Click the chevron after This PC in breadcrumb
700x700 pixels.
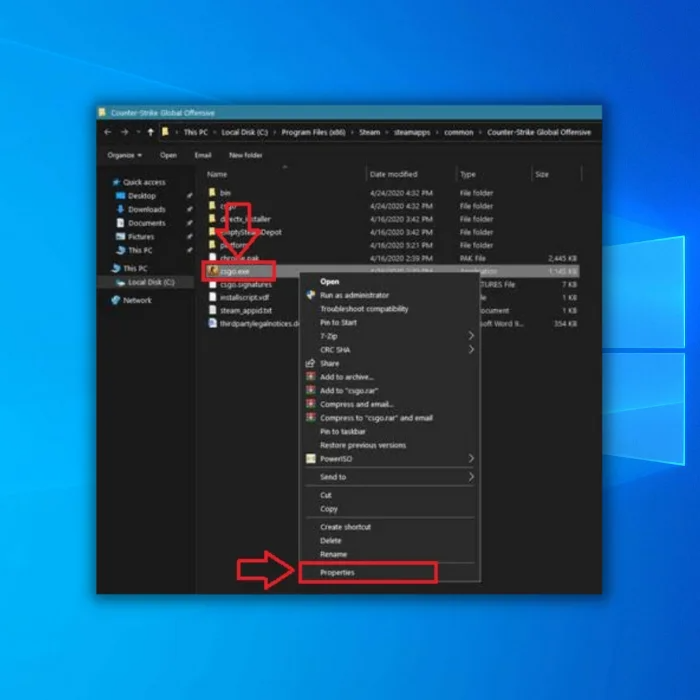pyautogui.click(x=214, y=133)
